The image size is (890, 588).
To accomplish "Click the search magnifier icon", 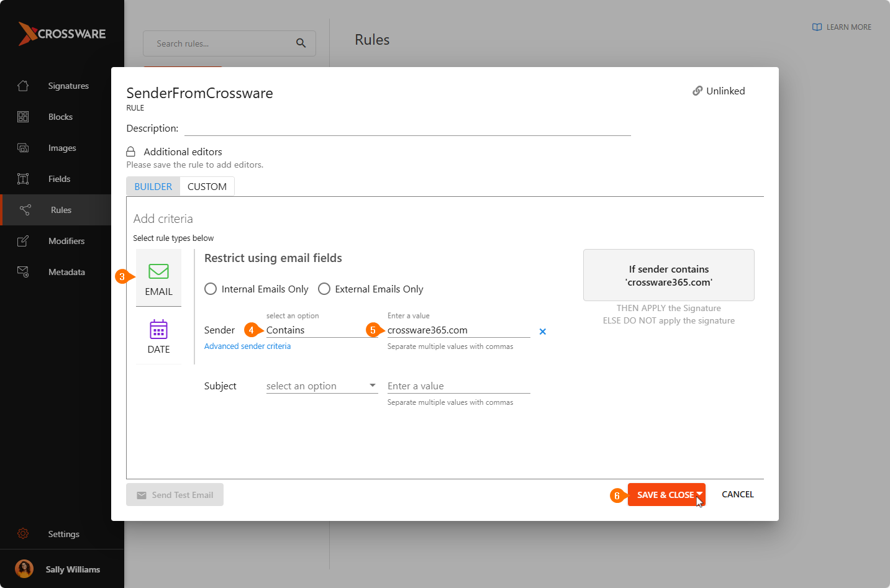I will coord(301,43).
